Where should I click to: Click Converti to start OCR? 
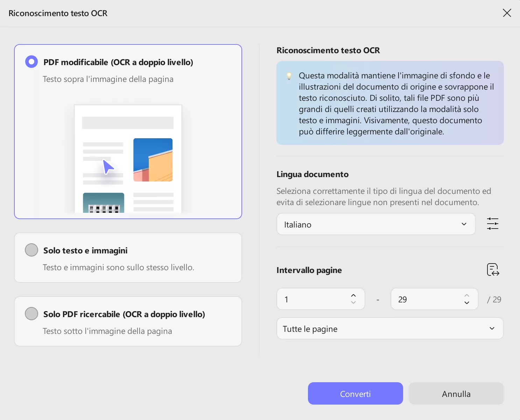[355, 394]
